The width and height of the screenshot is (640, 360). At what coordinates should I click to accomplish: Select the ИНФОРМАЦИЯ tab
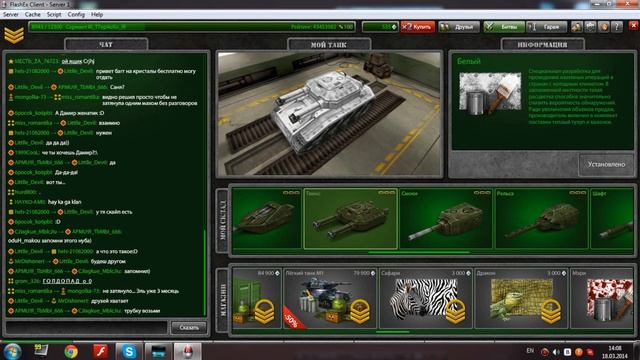click(542, 44)
